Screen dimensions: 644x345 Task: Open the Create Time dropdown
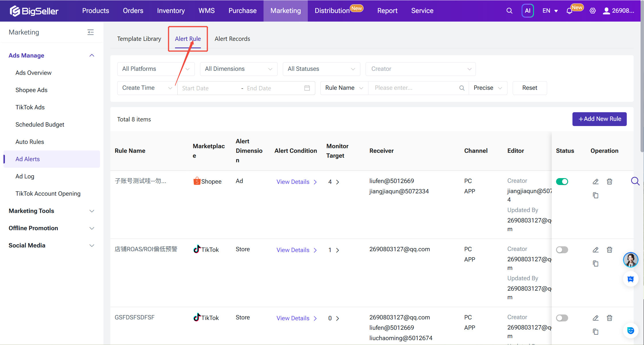(x=147, y=88)
